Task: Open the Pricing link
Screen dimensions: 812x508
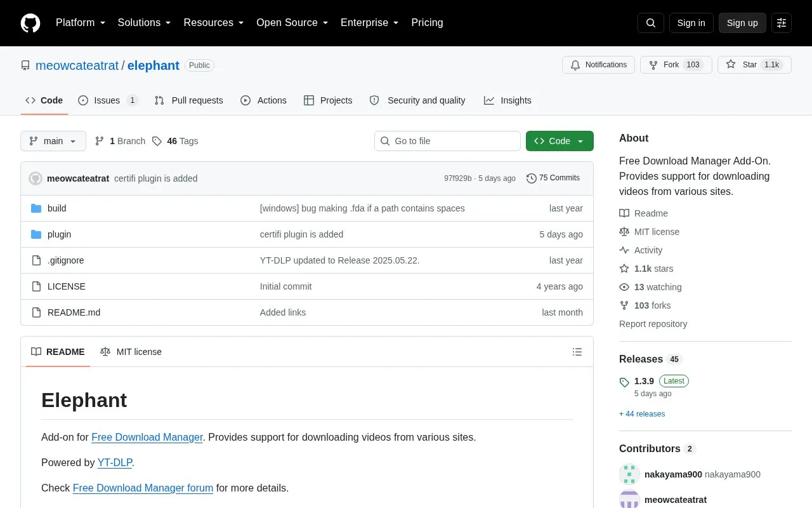Action: (x=427, y=23)
